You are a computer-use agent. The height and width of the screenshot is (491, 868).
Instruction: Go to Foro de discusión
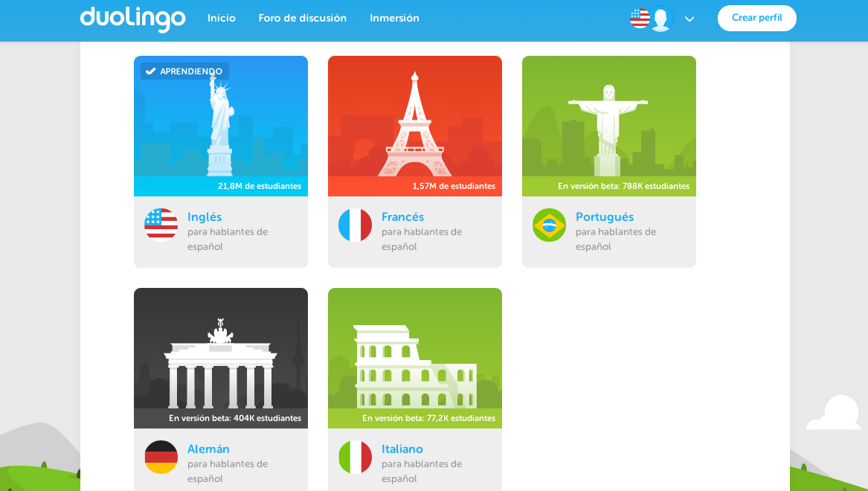[302, 19]
